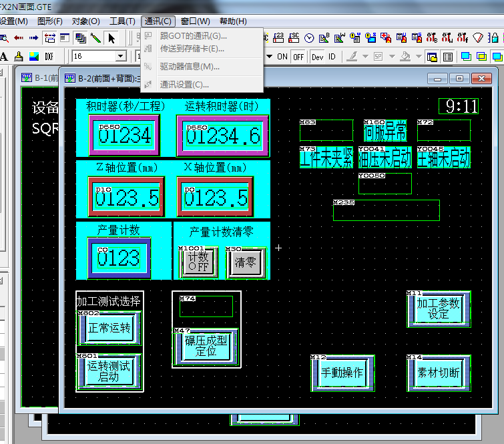Click the 9:11 clock display object
The height and width of the screenshot is (444, 504).
[x=459, y=106]
